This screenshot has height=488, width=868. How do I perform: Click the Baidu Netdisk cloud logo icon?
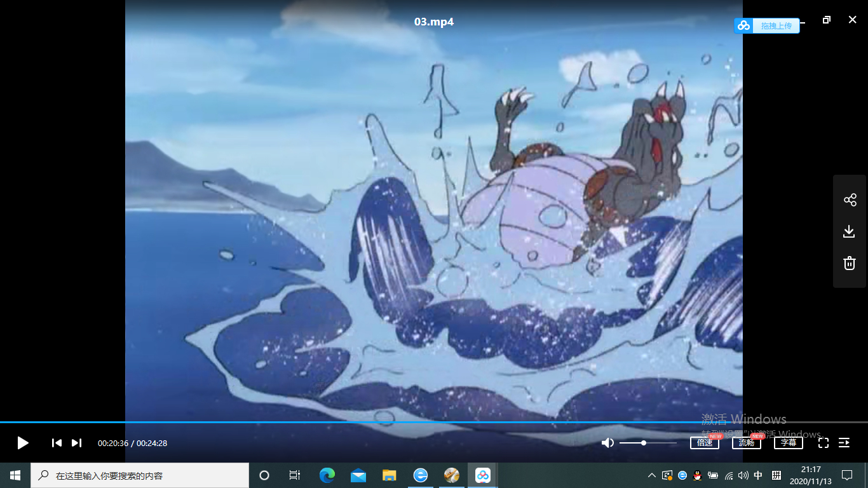(744, 26)
